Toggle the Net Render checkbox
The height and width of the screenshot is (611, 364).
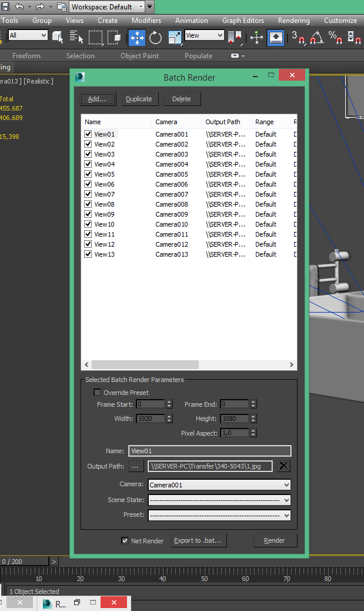click(125, 540)
